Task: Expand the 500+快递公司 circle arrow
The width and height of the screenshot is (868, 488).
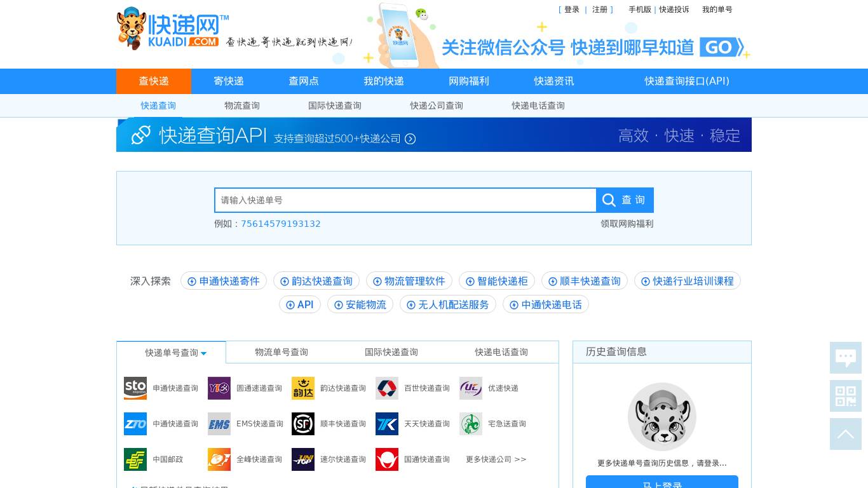Action: 410,139
